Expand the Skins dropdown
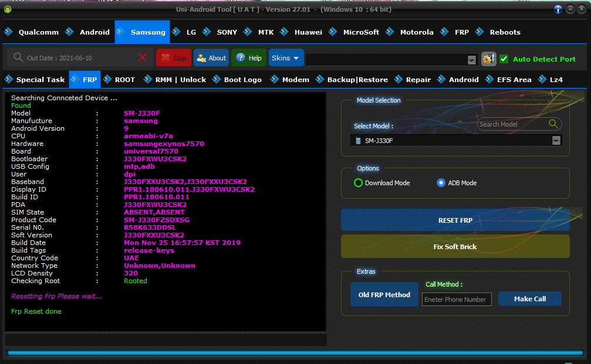 pyautogui.click(x=286, y=58)
